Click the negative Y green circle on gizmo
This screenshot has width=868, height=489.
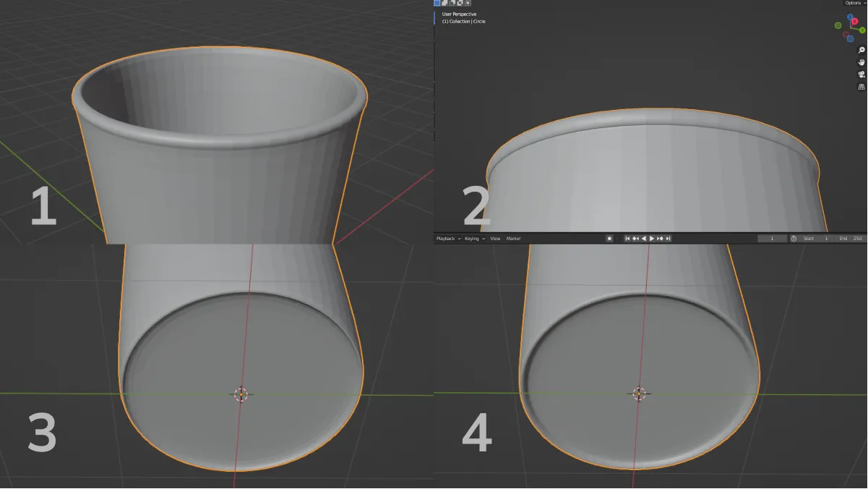838,25
